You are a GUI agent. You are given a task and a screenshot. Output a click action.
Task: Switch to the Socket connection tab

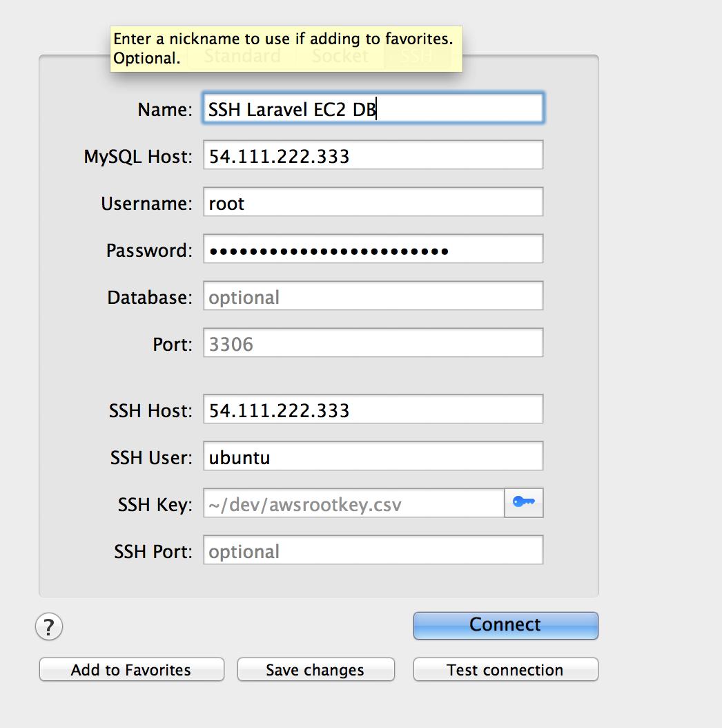coord(340,56)
